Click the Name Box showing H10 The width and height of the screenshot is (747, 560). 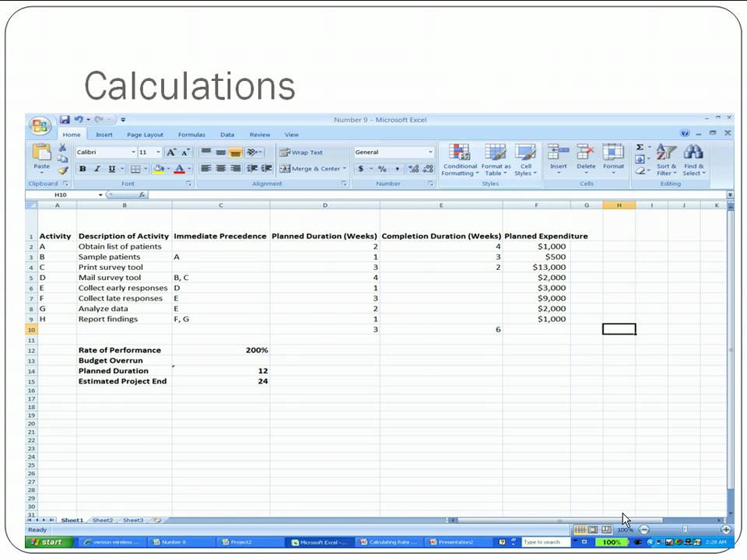61,194
